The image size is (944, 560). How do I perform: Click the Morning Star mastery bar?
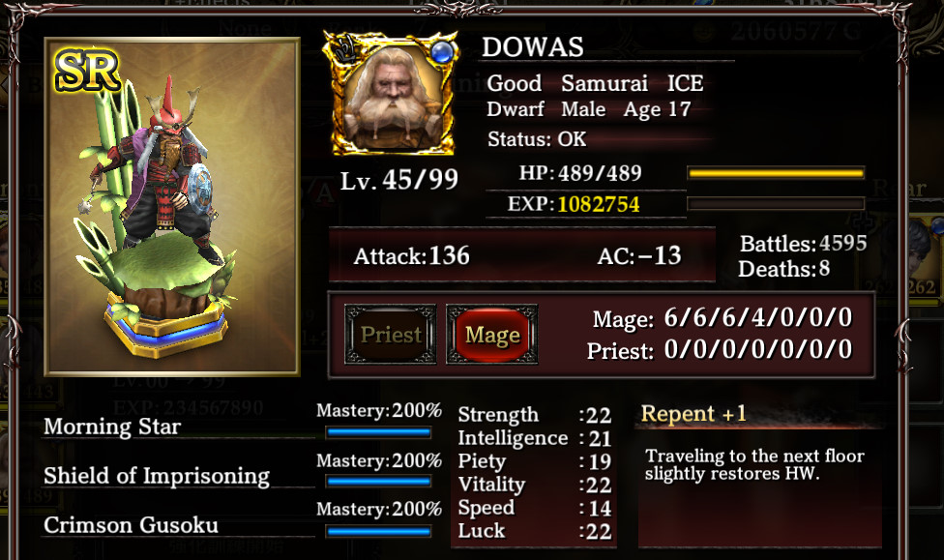point(379,432)
